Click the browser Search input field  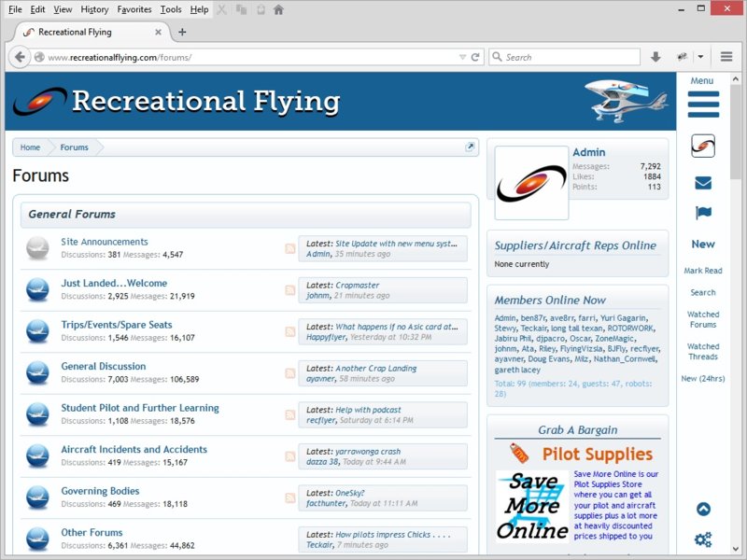[565, 57]
